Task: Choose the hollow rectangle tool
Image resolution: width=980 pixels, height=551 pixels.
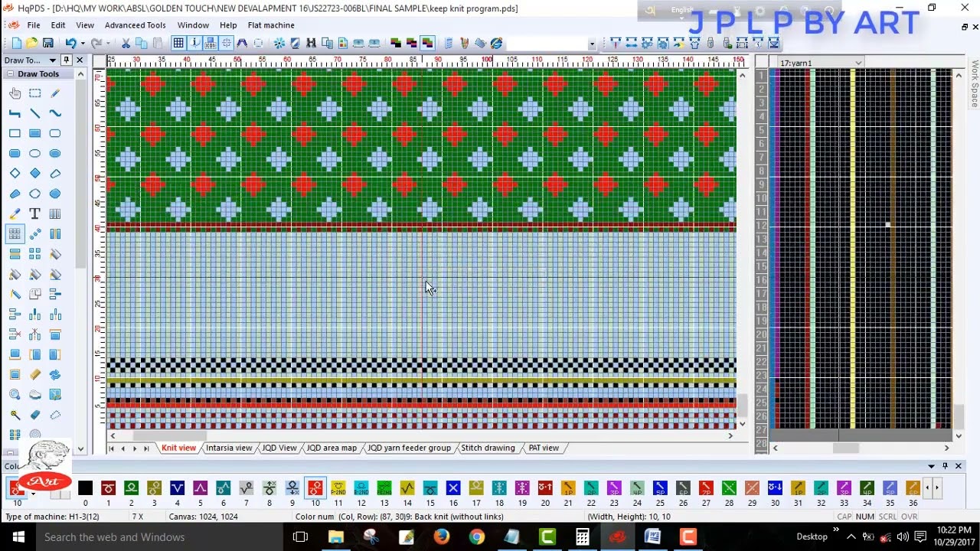Action: 15,133
